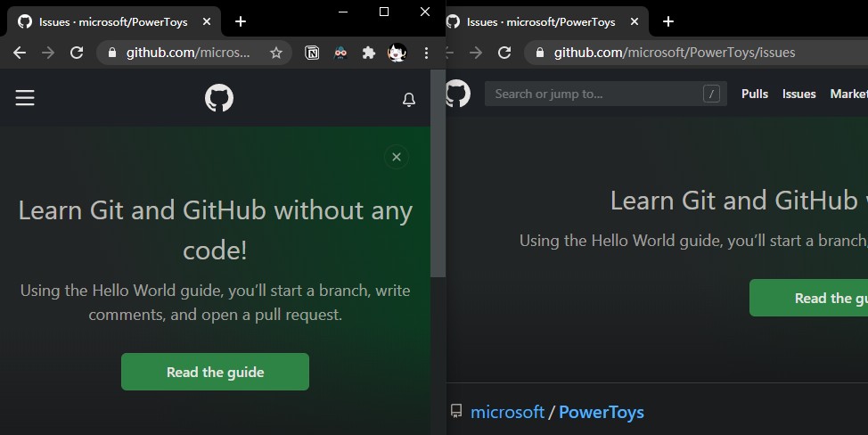The height and width of the screenshot is (435, 868).
Task: Reload the page in left browser window
Action: click(77, 53)
